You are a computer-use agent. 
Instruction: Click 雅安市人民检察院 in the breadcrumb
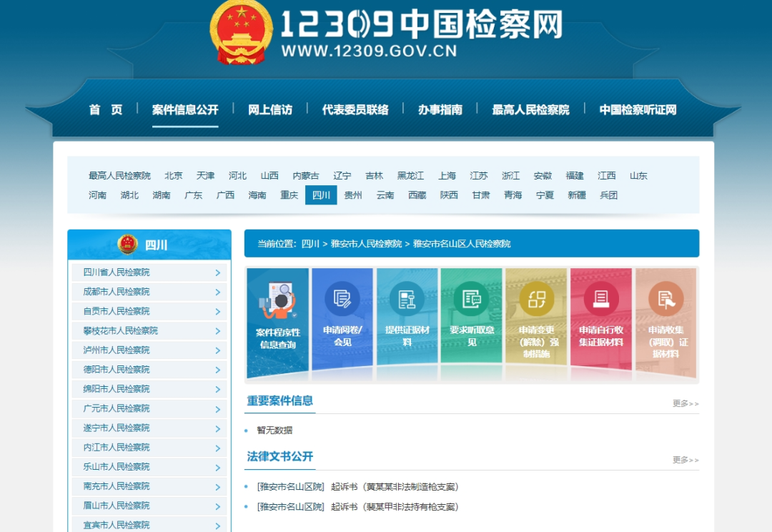click(366, 244)
